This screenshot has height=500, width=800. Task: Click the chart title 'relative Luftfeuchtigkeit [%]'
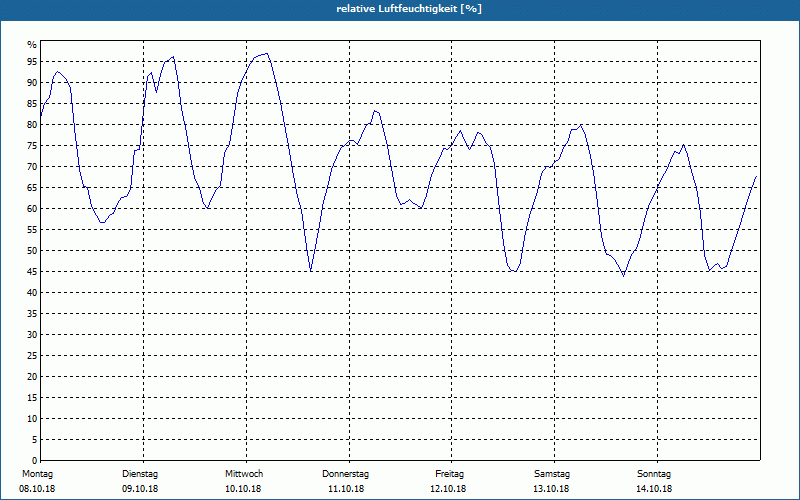coord(409,9)
